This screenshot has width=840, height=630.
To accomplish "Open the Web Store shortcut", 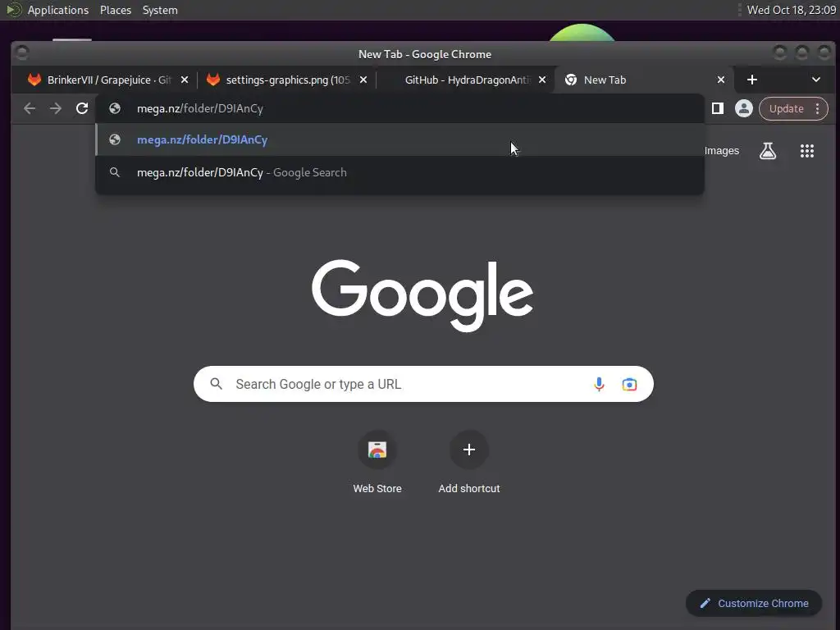I will click(x=377, y=463).
